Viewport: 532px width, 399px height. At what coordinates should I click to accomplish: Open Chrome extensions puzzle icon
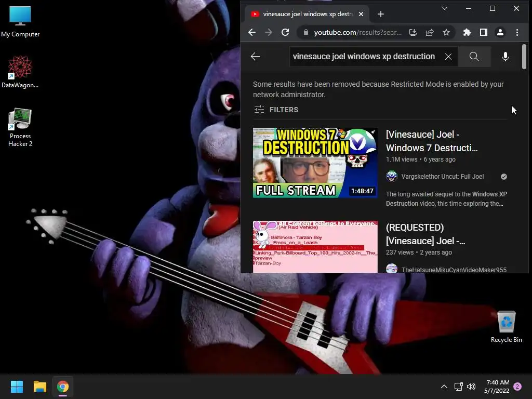467,32
